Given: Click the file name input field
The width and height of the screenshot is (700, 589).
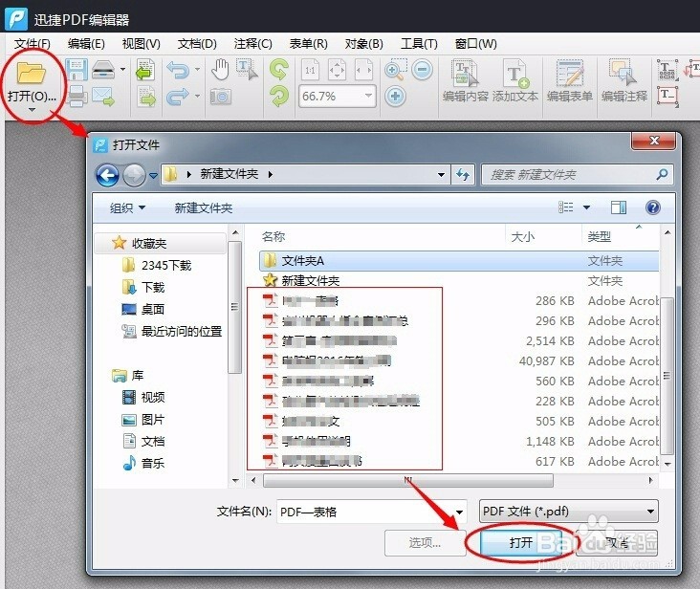Looking at the screenshot, I should (x=371, y=512).
